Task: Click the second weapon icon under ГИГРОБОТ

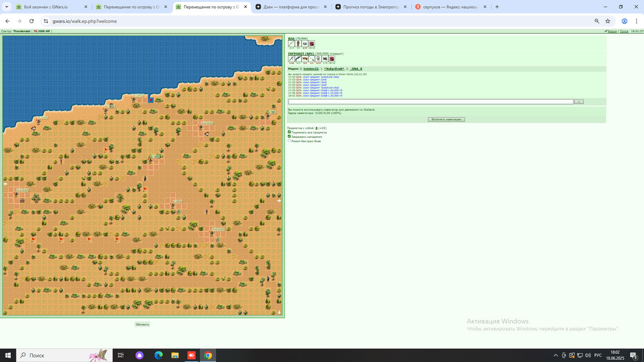Action: (x=298, y=59)
